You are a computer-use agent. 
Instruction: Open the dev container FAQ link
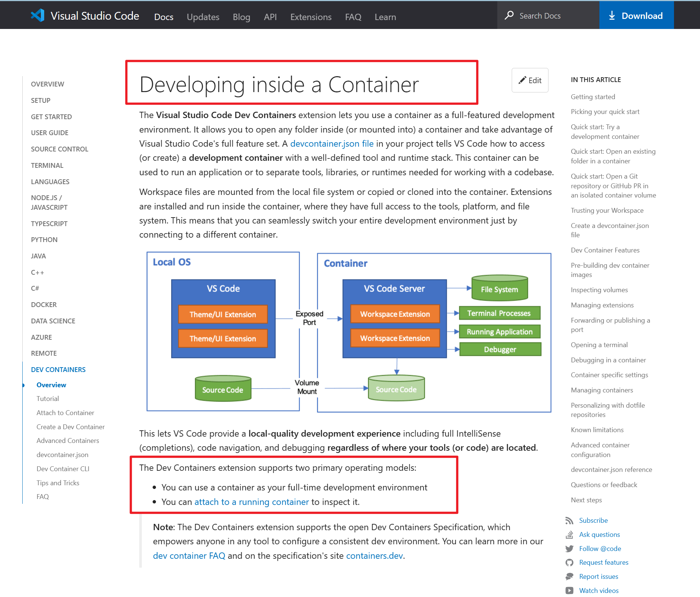[189, 556]
